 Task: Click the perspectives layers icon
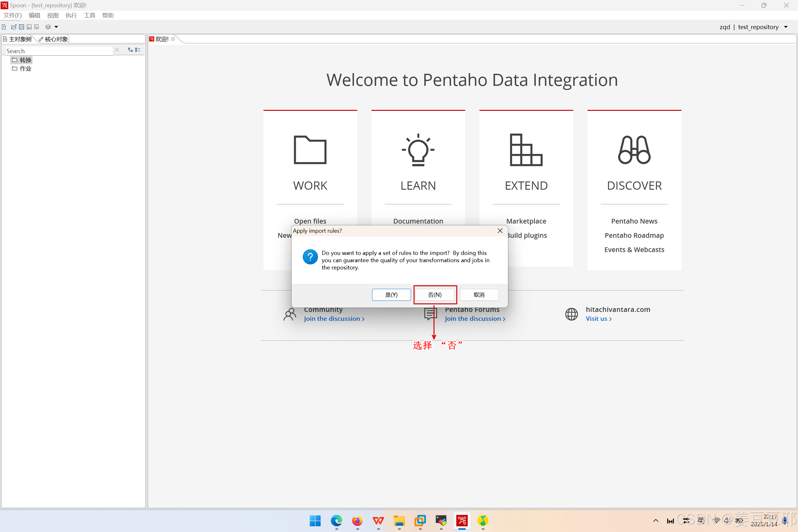tap(48, 27)
